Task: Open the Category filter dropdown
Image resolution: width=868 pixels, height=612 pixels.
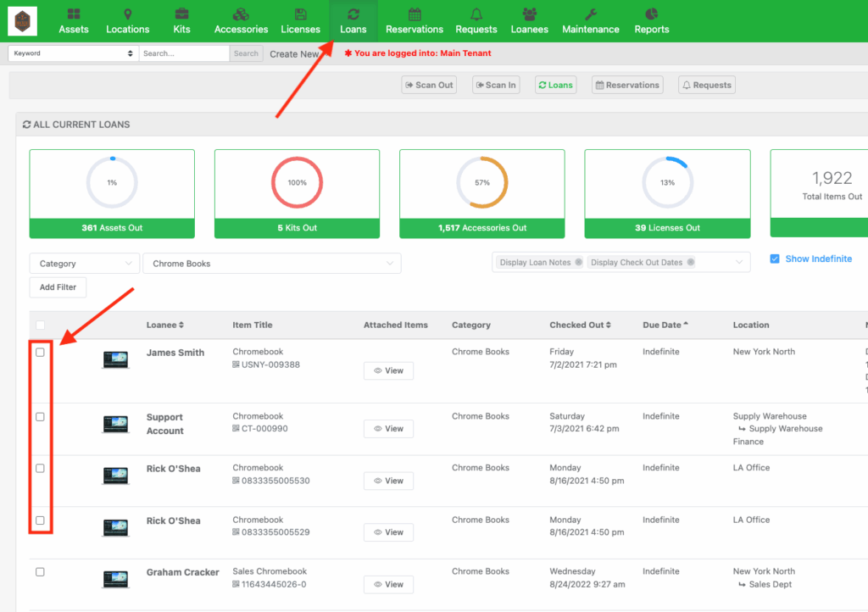Action: pos(84,263)
